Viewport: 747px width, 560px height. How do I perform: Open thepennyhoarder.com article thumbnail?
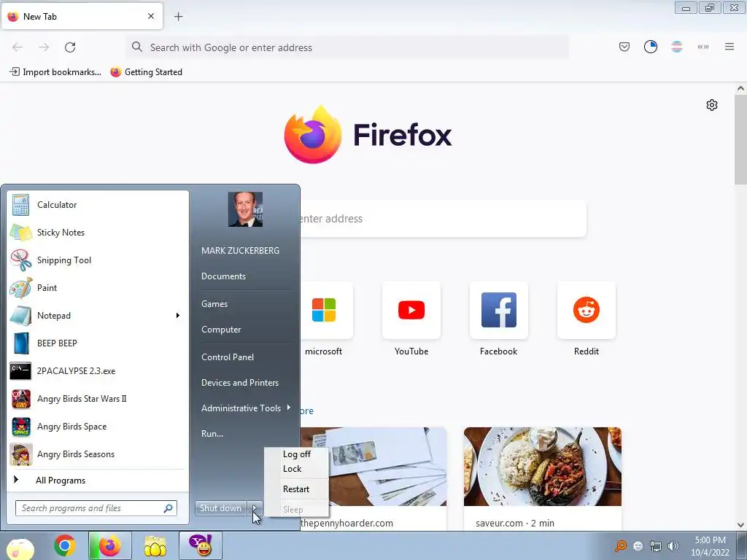click(373, 467)
